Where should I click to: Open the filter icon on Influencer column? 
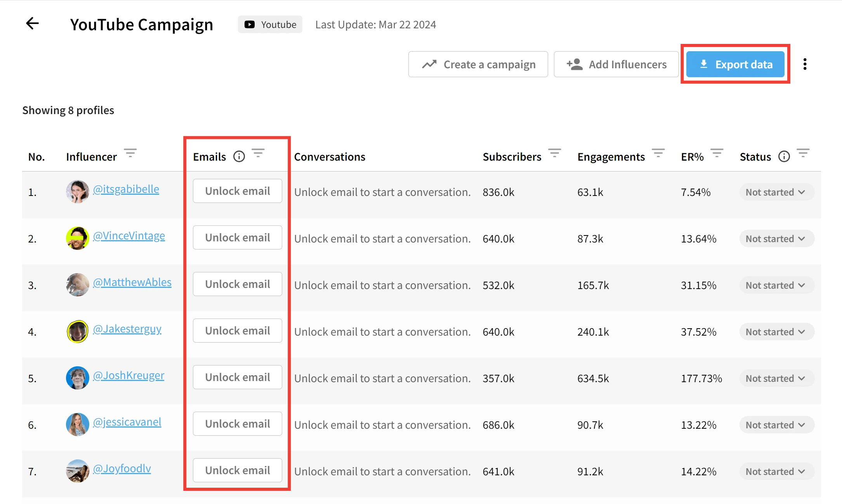[131, 153]
